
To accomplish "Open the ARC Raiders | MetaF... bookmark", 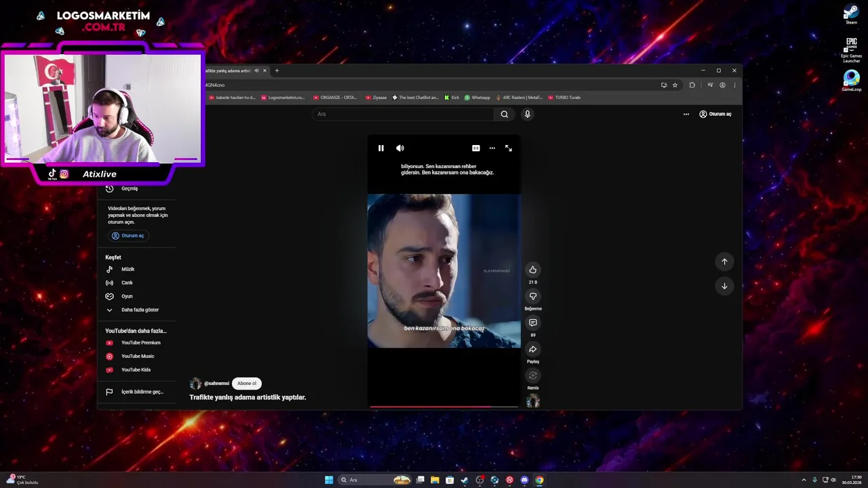I will click(x=519, y=98).
